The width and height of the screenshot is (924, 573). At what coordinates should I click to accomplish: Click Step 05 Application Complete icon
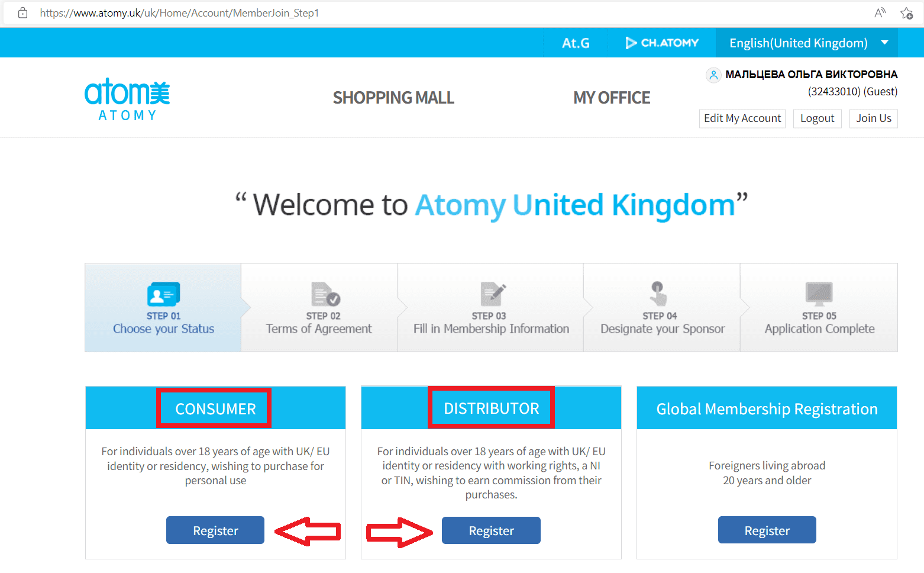coord(819,294)
